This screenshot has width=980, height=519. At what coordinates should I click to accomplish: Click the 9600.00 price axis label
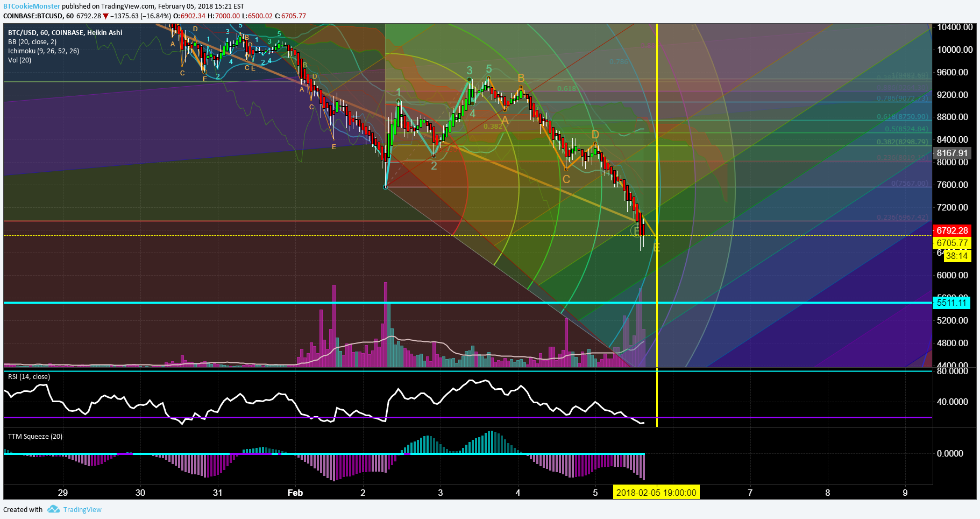(952, 72)
